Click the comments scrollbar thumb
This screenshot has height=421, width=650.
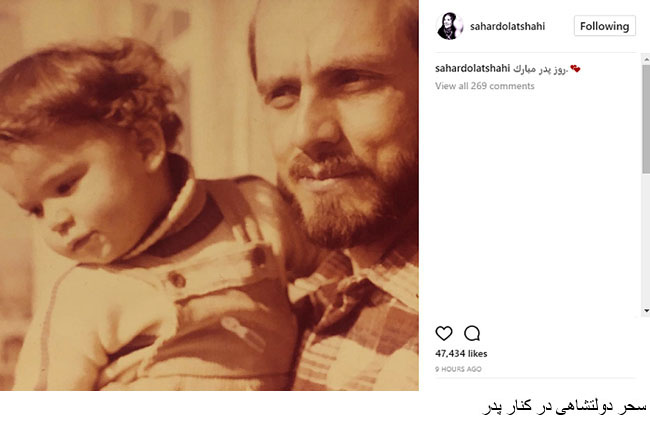click(646, 119)
